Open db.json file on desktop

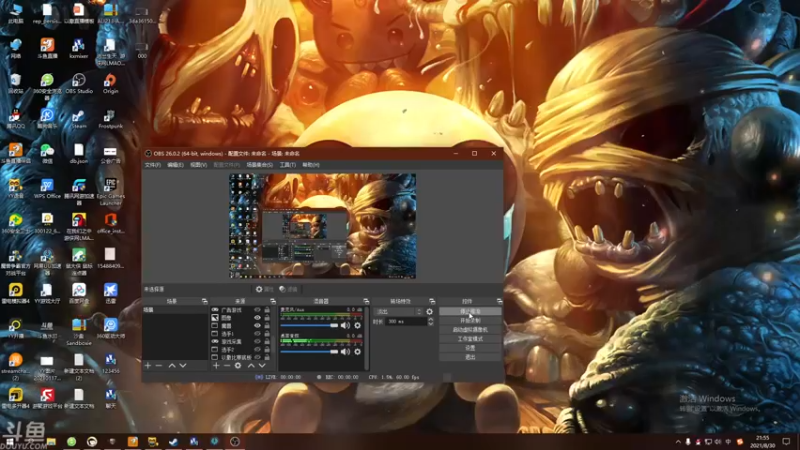point(79,154)
